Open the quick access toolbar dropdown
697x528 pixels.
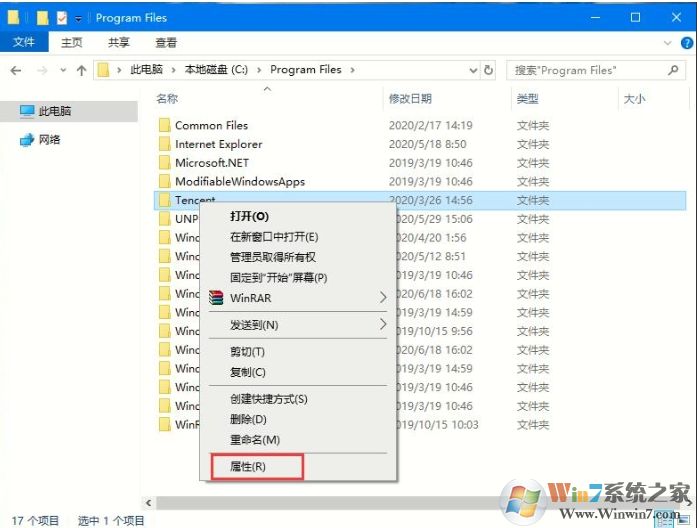pyautogui.click(x=78, y=19)
